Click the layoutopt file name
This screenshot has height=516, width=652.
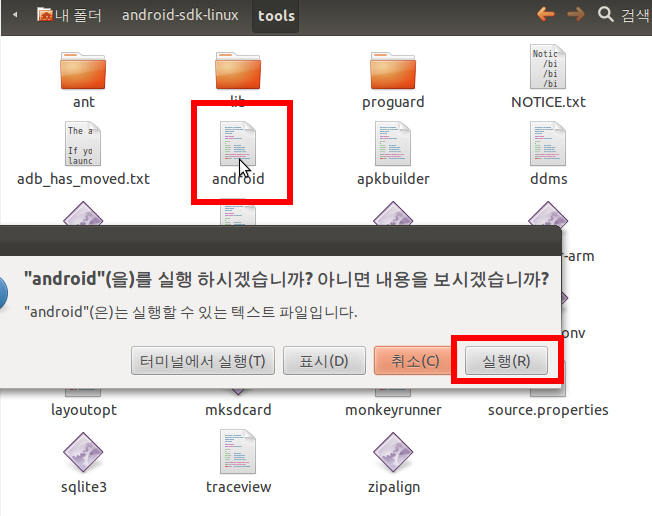point(84,410)
